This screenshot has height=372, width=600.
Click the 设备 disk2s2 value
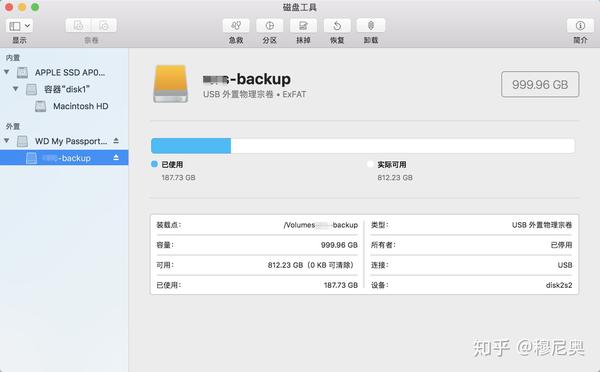(559, 285)
